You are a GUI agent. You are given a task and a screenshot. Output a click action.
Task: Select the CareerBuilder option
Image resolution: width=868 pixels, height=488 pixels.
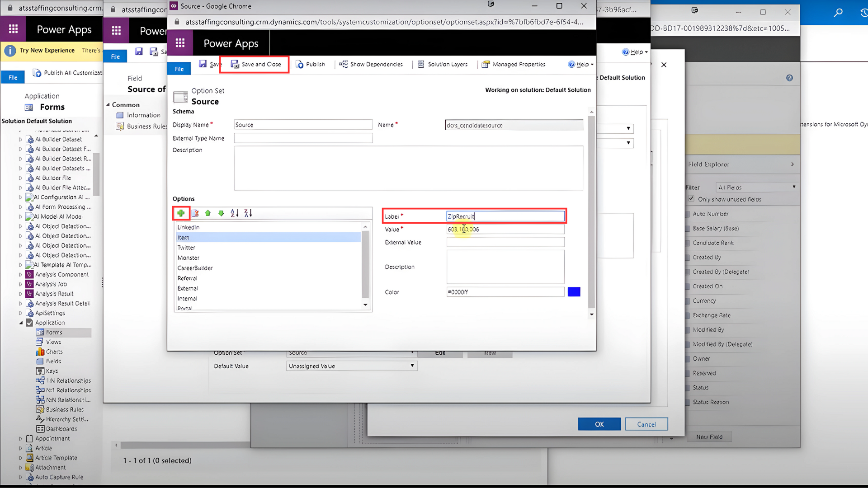269,268
